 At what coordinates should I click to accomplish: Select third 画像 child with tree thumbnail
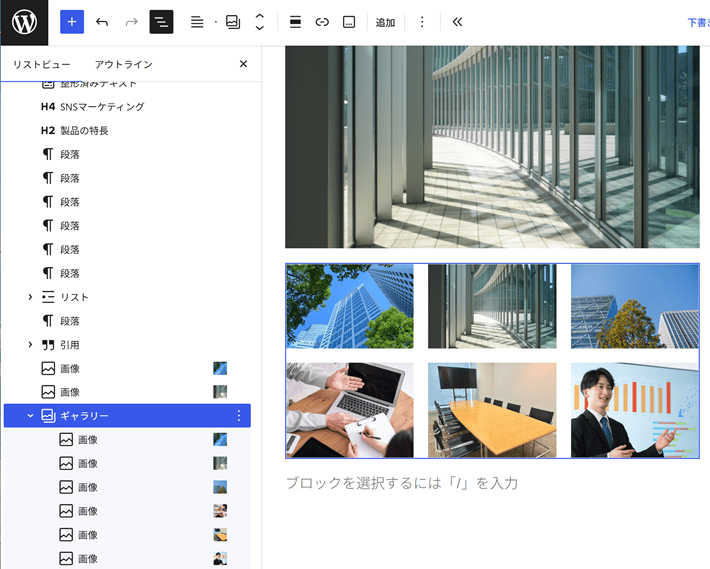coord(127,487)
